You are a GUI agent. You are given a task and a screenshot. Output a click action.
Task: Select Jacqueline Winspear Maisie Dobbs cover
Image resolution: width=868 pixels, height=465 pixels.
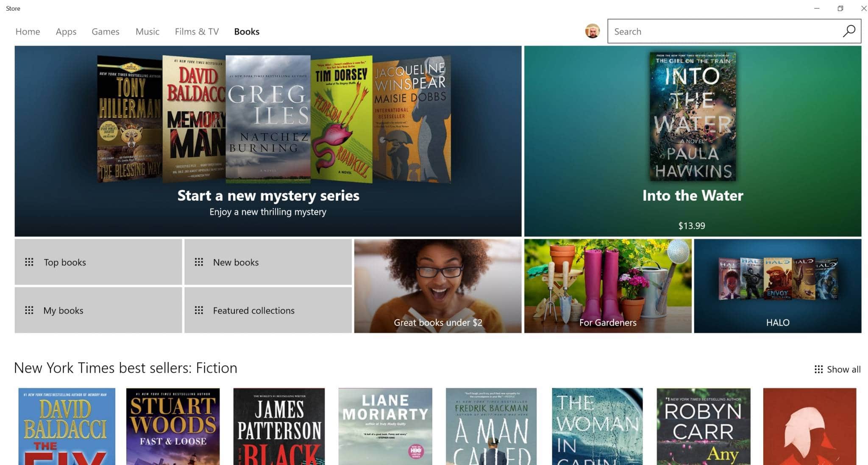(412, 119)
